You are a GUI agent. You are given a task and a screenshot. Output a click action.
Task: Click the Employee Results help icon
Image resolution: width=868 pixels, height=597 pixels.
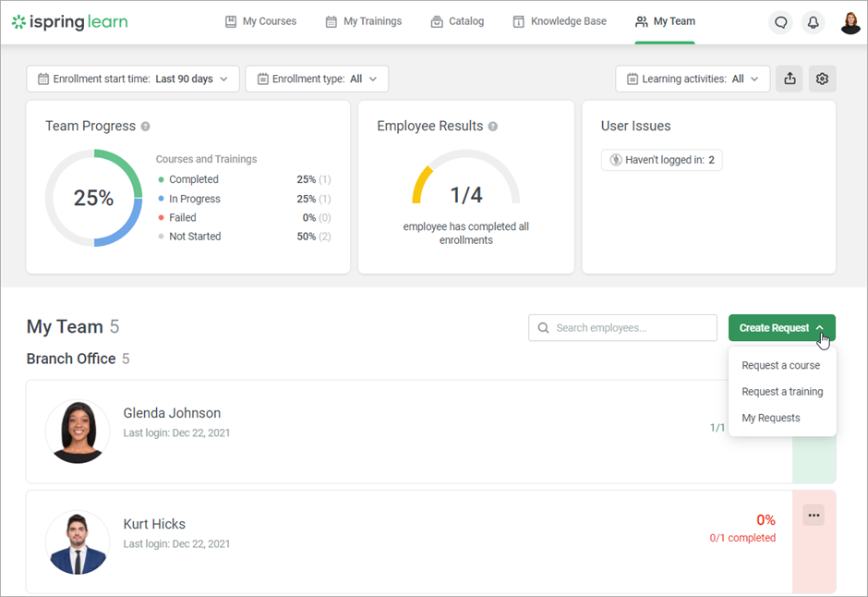pyautogui.click(x=493, y=127)
